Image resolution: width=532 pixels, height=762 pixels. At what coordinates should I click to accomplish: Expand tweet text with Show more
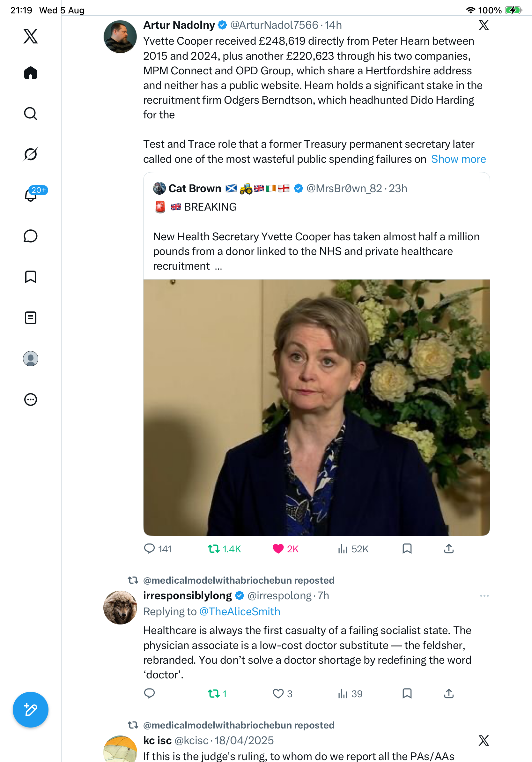458,159
